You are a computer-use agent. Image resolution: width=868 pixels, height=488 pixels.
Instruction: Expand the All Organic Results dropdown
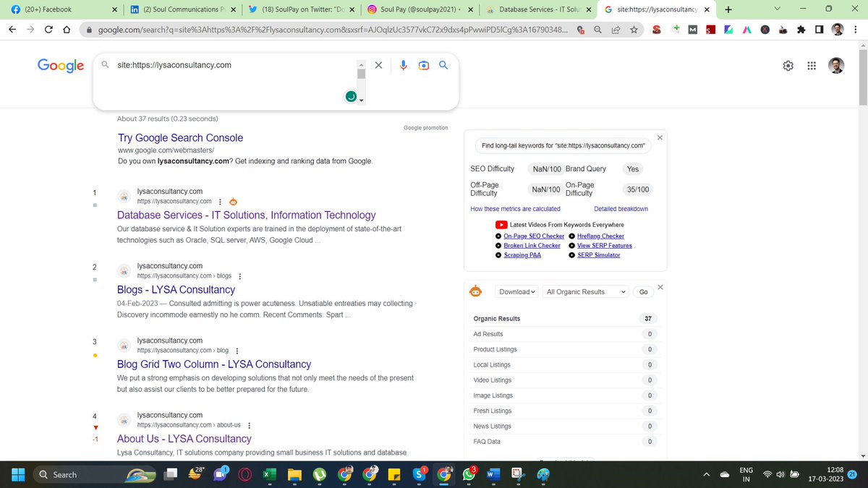[586, 291]
